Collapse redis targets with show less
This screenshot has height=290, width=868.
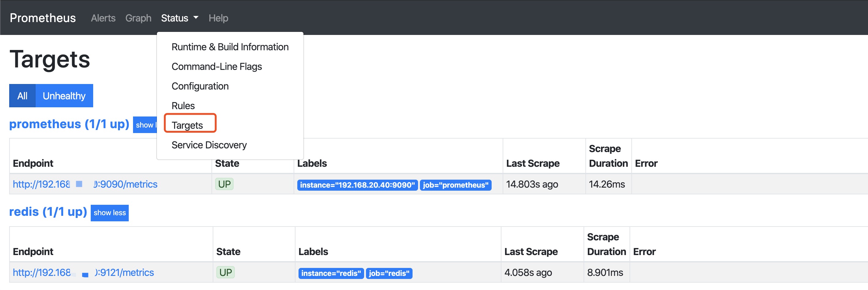[x=109, y=213]
